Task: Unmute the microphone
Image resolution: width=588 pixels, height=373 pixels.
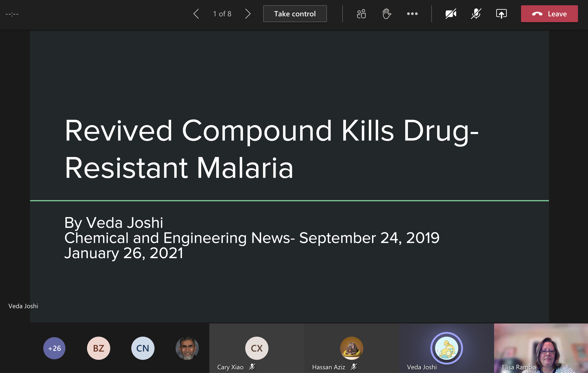Action: 476,14
